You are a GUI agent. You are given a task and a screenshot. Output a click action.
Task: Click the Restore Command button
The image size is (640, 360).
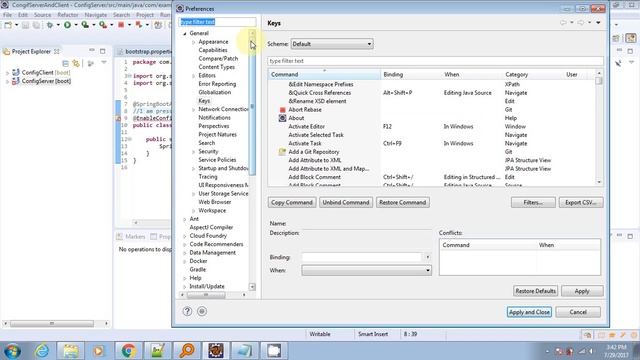tap(402, 202)
